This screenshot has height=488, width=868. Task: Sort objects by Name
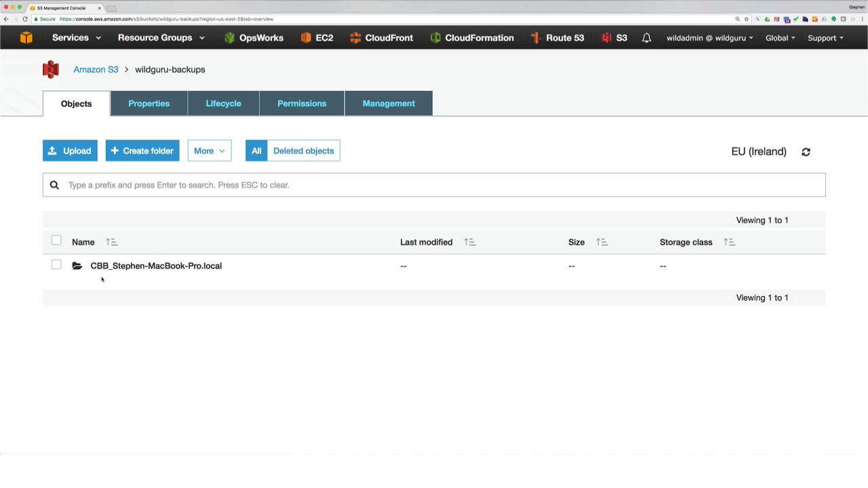(x=112, y=242)
